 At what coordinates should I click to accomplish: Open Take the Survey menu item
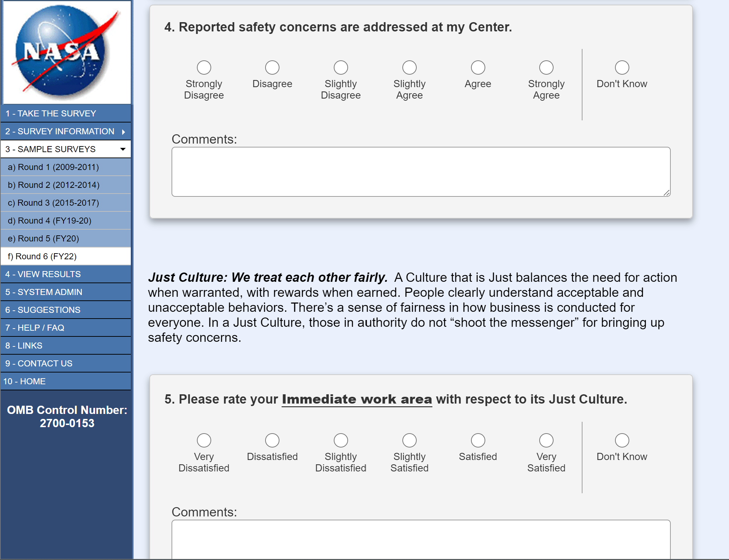51,114
